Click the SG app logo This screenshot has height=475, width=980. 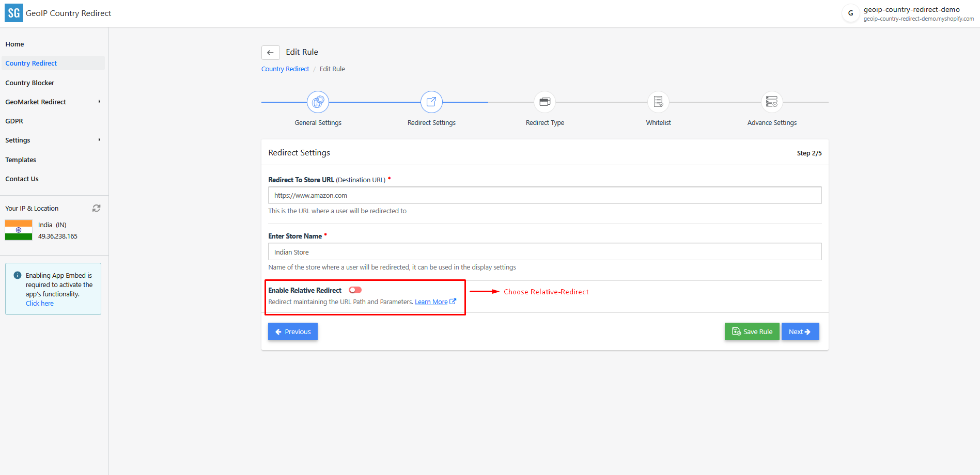pyautogui.click(x=14, y=13)
